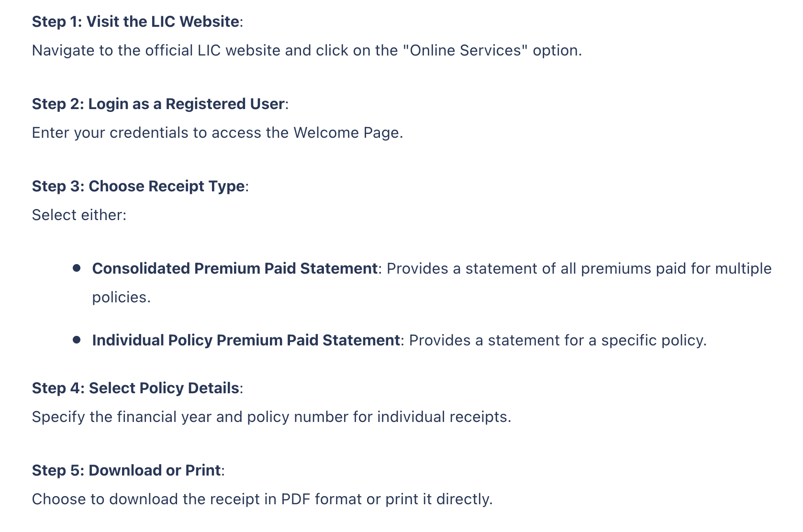Click the wrapped word "policies." in first bullet
The width and height of the screenshot is (803, 532).
pyautogui.click(x=121, y=297)
